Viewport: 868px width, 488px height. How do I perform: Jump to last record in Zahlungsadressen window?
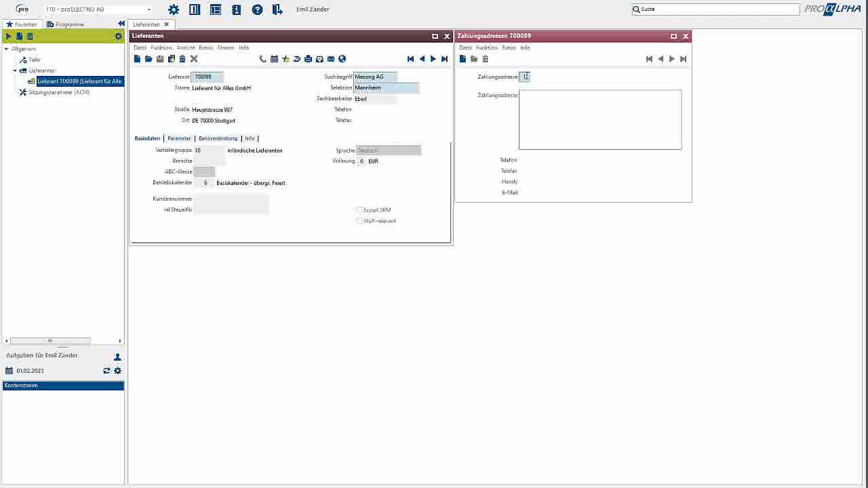(x=684, y=59)
